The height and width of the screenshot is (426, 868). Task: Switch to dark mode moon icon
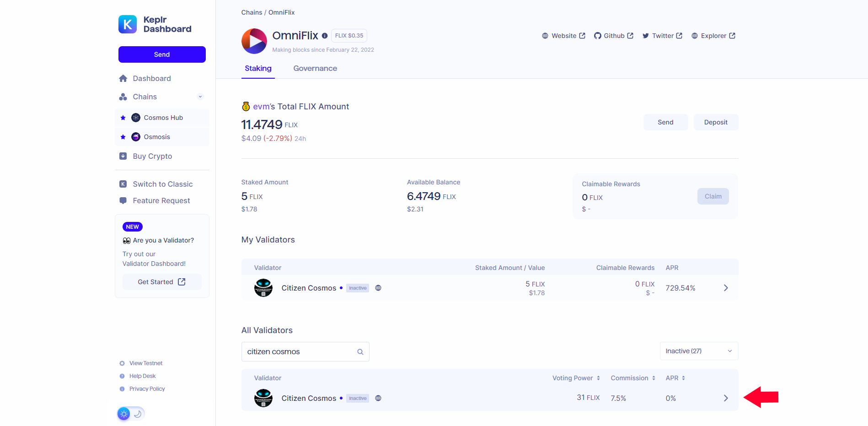tap(138, 414)
